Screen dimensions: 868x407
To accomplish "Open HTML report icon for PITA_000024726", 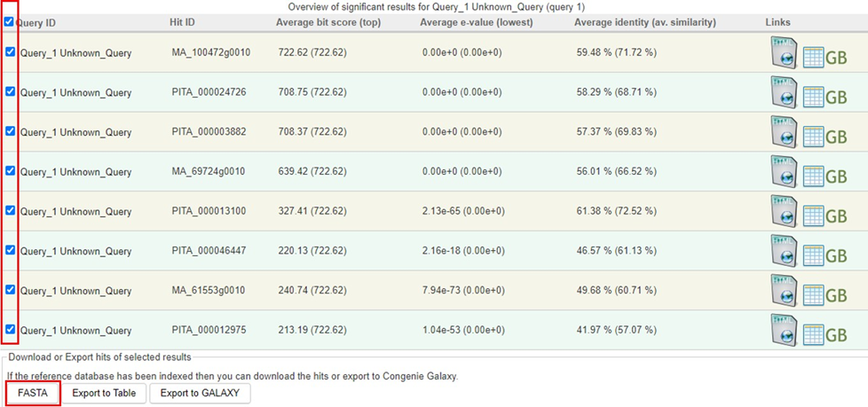I will (784, 93).
